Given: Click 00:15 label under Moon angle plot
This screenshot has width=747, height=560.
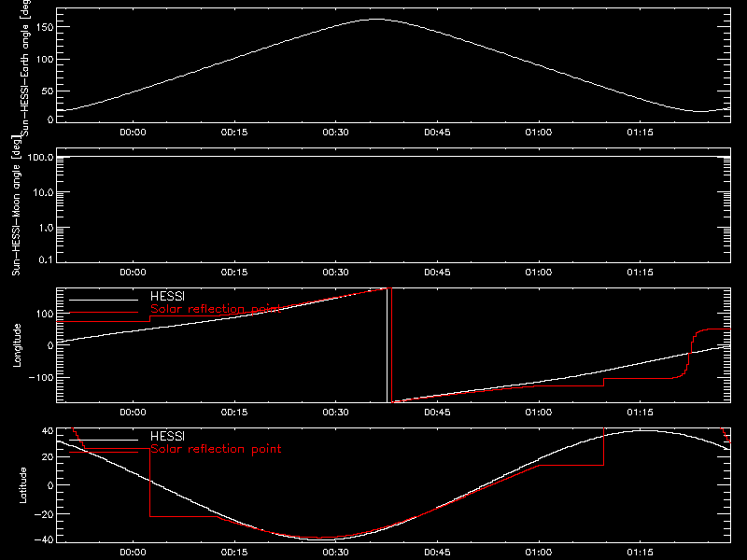Looking at the screenshot, I should click(x=234, y=273).
